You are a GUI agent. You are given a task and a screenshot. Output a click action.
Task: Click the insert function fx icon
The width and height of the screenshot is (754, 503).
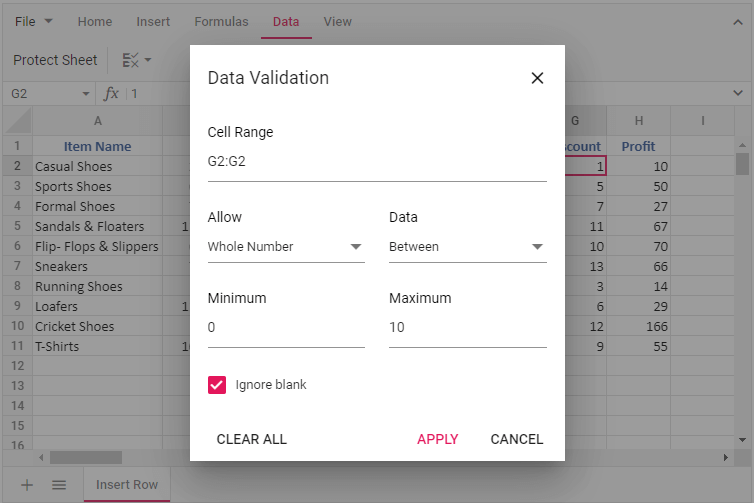[x=111, y=94]
